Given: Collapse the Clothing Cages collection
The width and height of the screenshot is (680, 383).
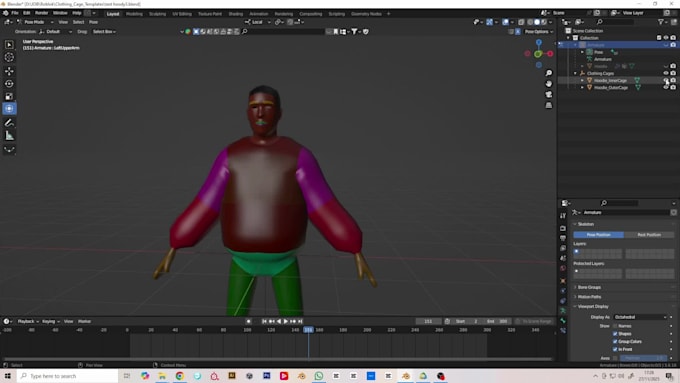Looking at the screenshot, I should pos(575,73).
